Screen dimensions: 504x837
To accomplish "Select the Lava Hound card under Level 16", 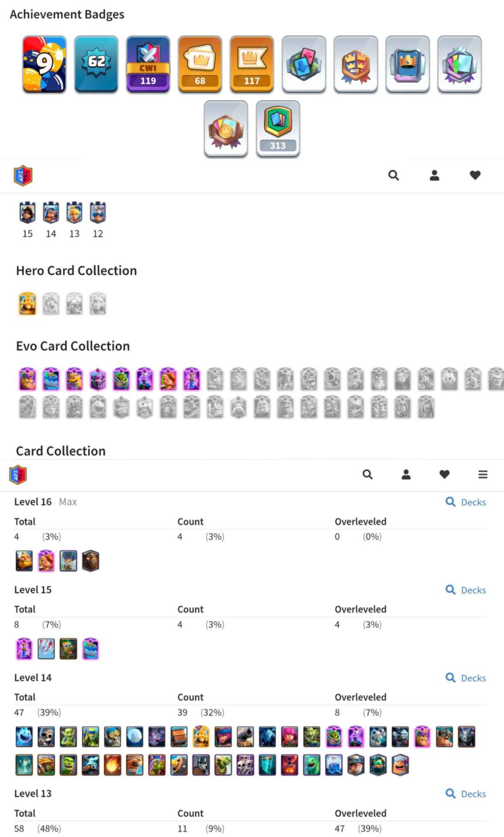I will [91, 561].
